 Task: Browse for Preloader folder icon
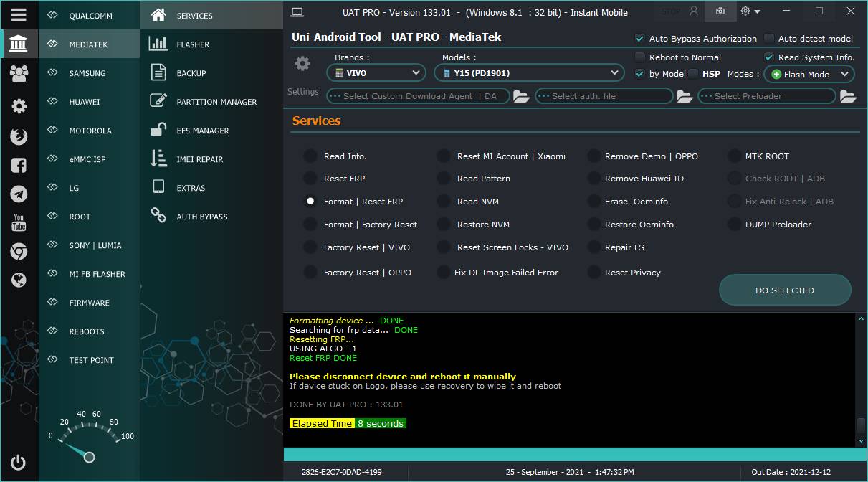848,96
